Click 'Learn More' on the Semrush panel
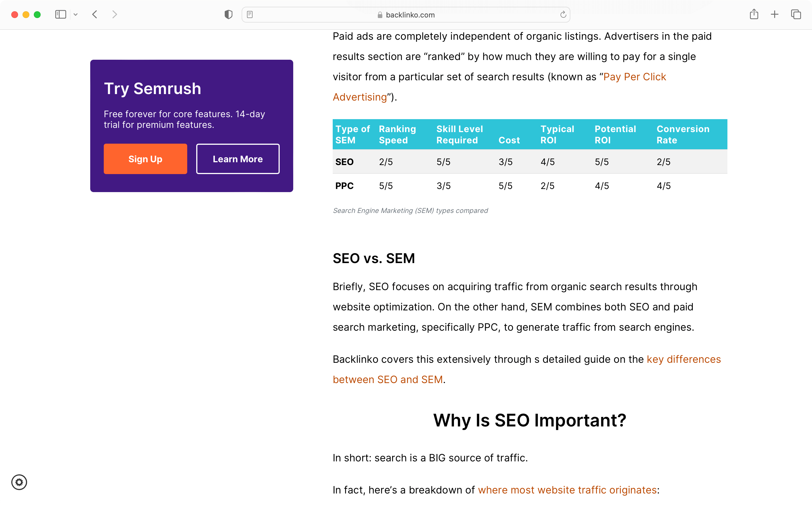 (x=237, y=158)
